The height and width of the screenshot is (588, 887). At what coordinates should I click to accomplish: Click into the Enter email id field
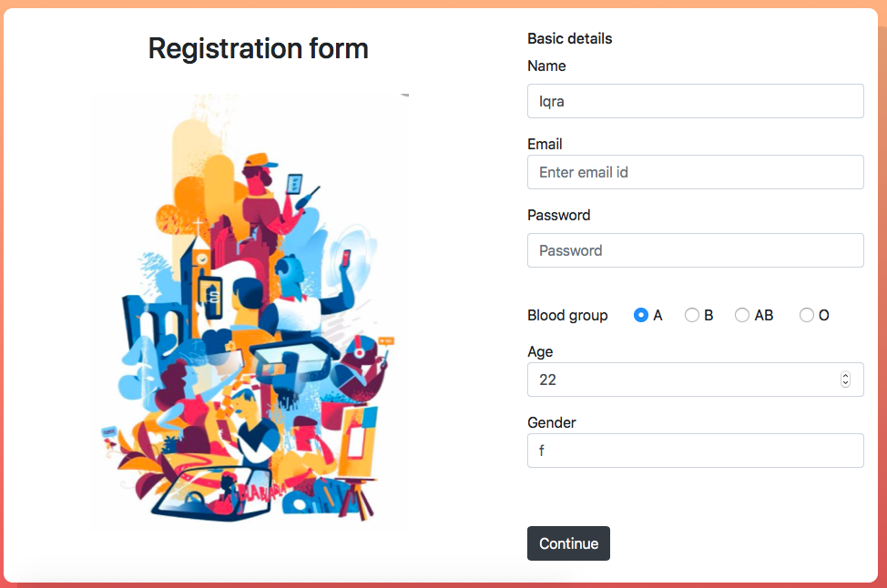pyautogui.click(x=695, y=172)
